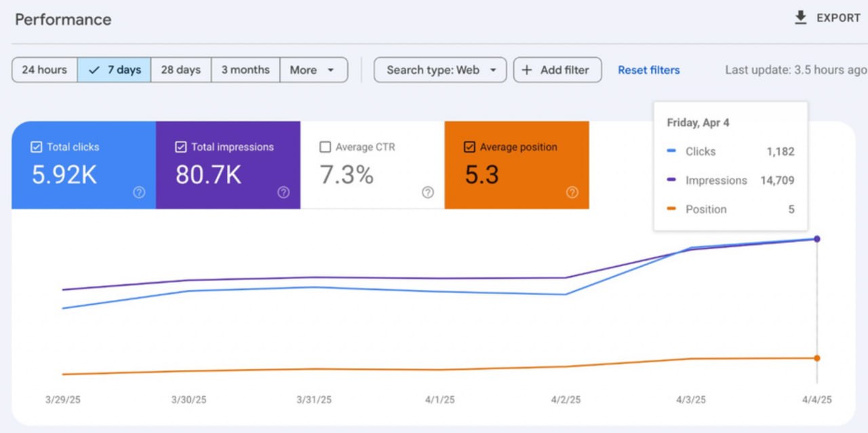The height and width of the screenshot is (433, 868).
Task: Click the 4/4/25 date axis label
Action: pos(817,400)
